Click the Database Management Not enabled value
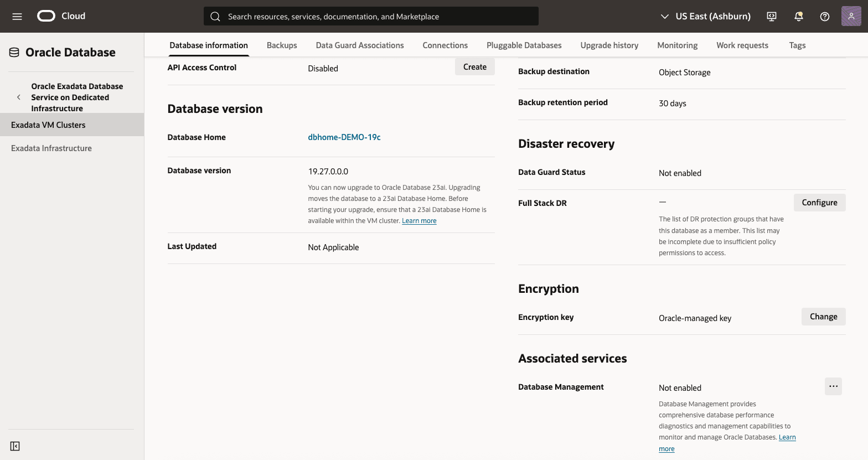This screenshot has width=868, height=460. click(x=680, y=388)
